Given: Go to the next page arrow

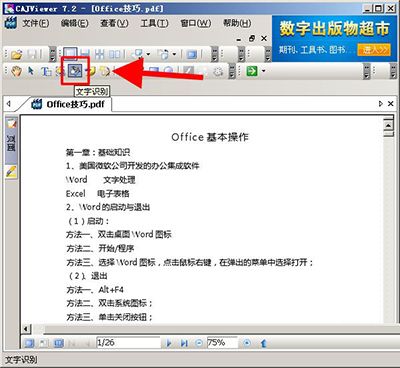Looking at the screenshot, I should [x=169, y=343].
